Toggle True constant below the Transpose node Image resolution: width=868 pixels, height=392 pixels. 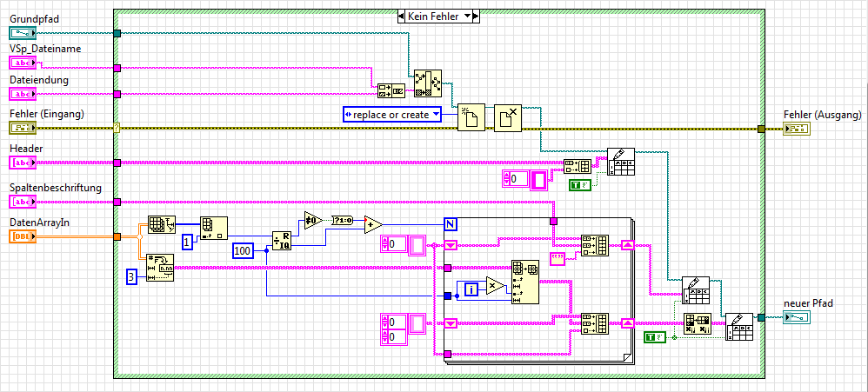pos(657,337)
